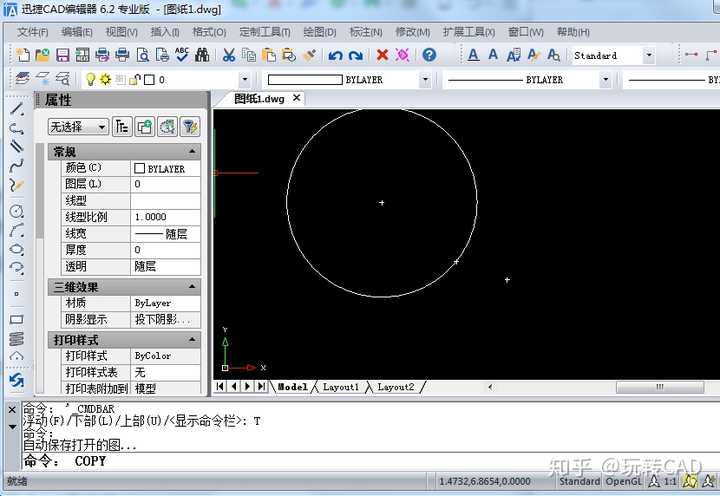The width and height of the screenshot is (720, 496).
Task: Run the ABC spell check tool
Action: tap(182, 54)
